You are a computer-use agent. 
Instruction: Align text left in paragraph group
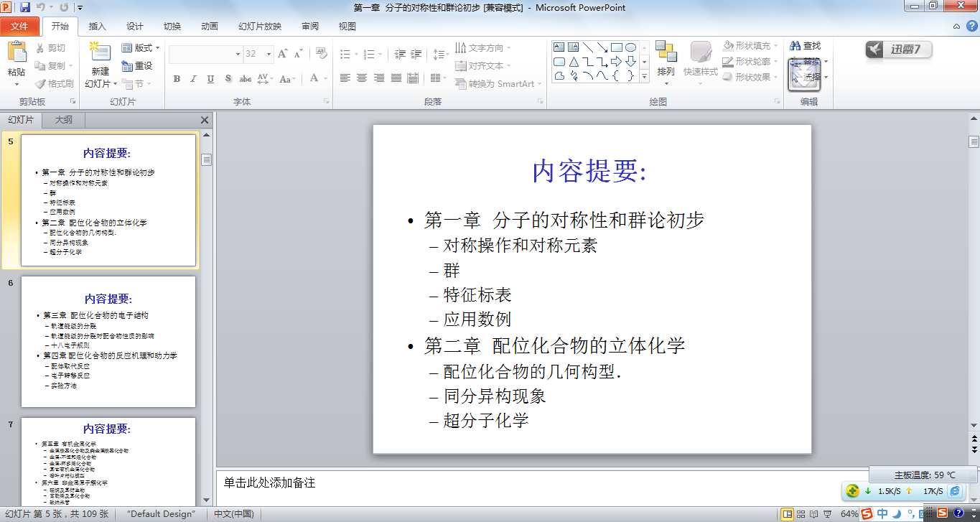click(345, 78)
